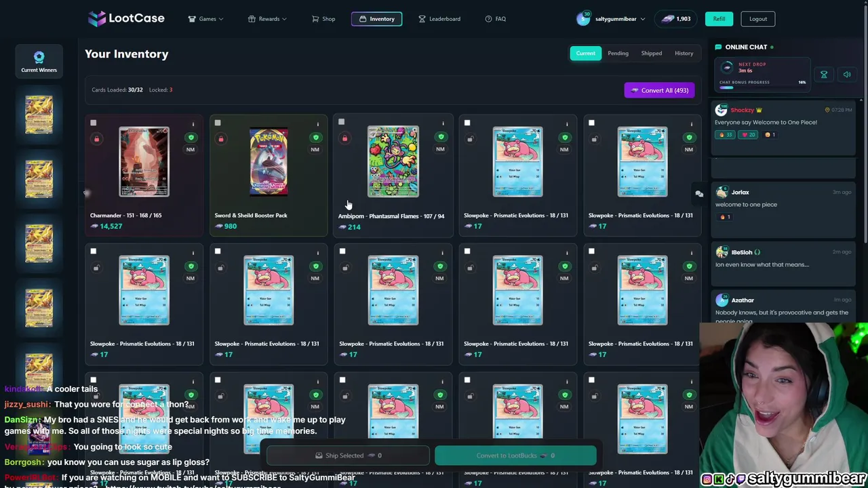Tick the Sword & Sheild Booster Pack checkbox
This screenshot has height=488, width=868.
[218, 123]
